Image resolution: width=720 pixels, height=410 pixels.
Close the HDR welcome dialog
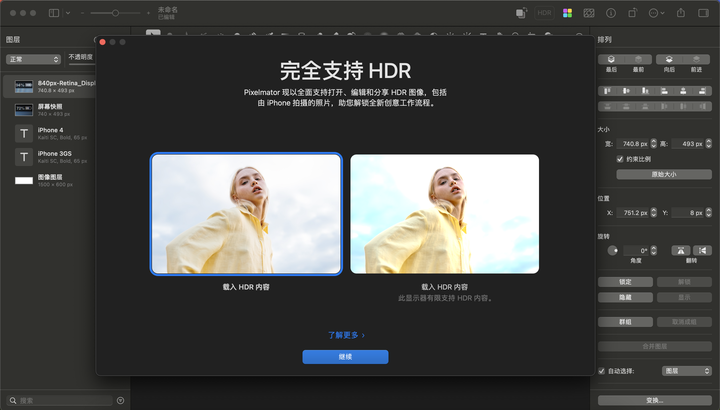(x=102, y=42)
